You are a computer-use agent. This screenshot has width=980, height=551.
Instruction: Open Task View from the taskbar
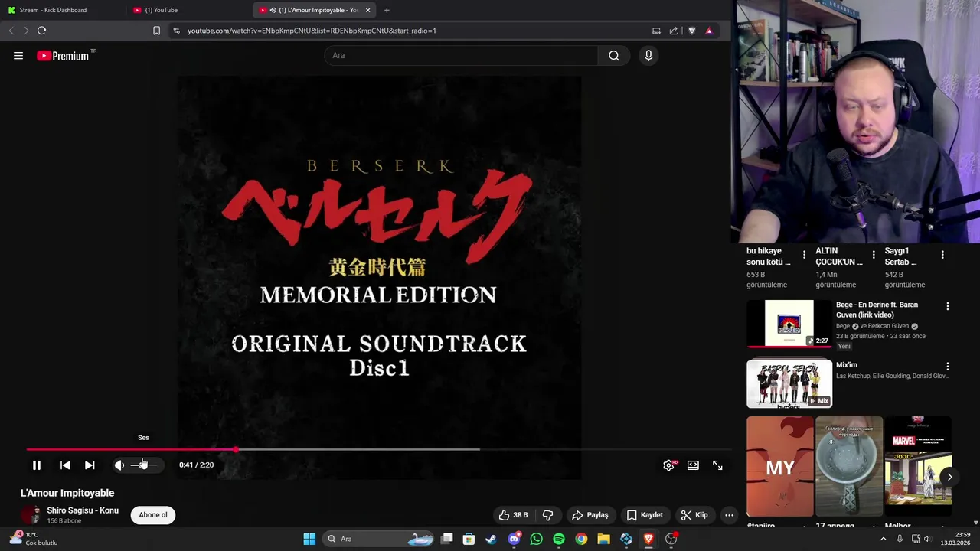[x=447, y=539]
